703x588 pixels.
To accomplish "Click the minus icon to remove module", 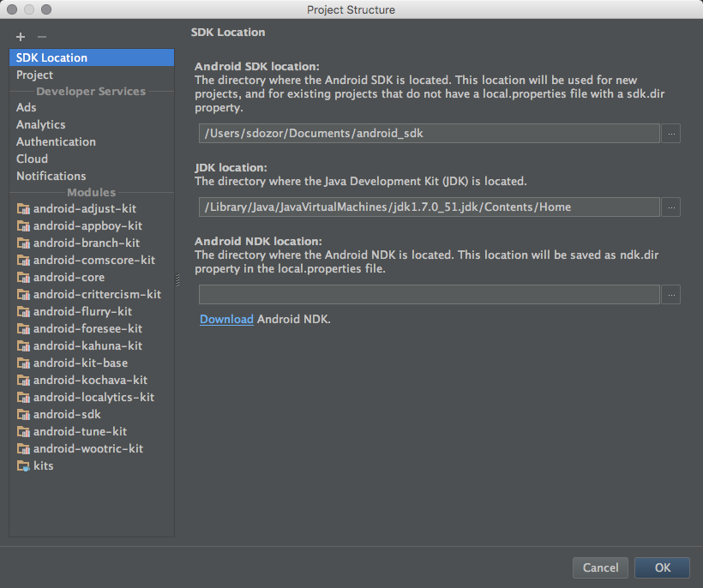I will pyautogui.click(x=42, y=37).
